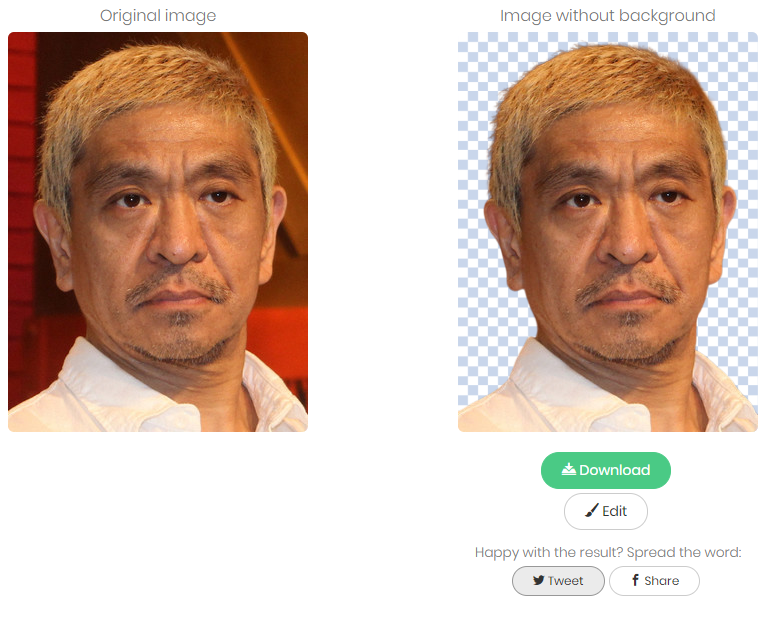Select the background-removed image thumbnail
Viewport: 771px width, 623px height.
608,232
